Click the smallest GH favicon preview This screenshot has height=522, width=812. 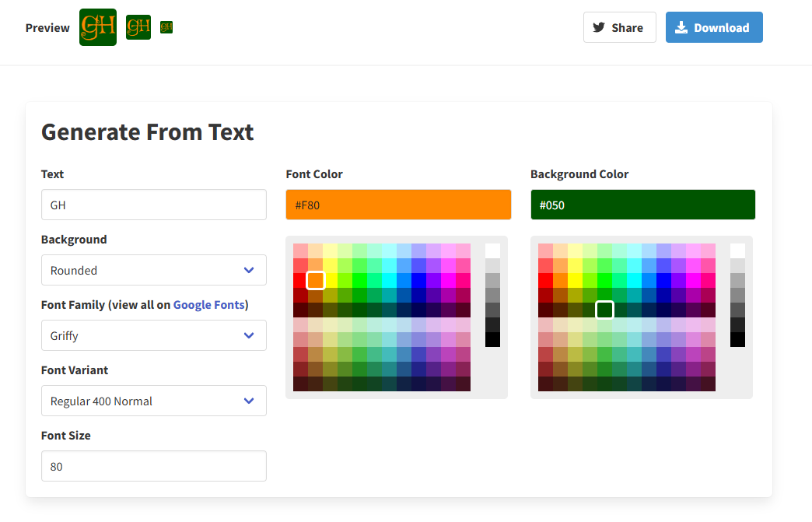(x=166, y=27)
